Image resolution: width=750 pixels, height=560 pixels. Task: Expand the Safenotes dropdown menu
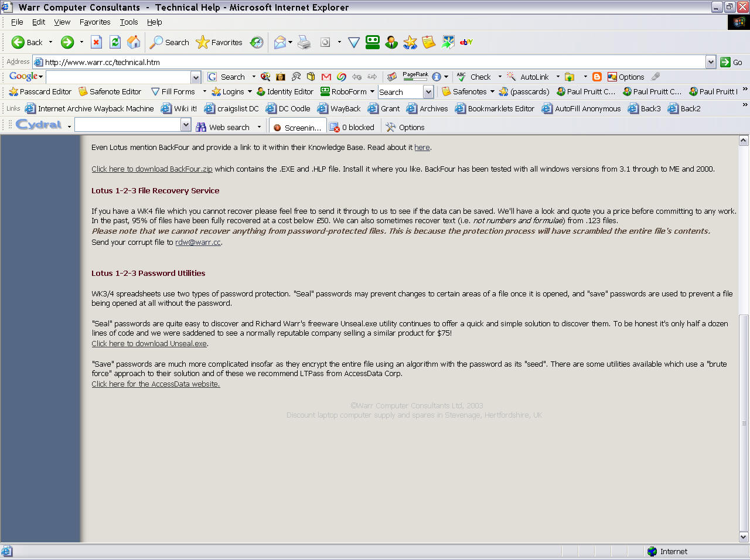point(492,91)
